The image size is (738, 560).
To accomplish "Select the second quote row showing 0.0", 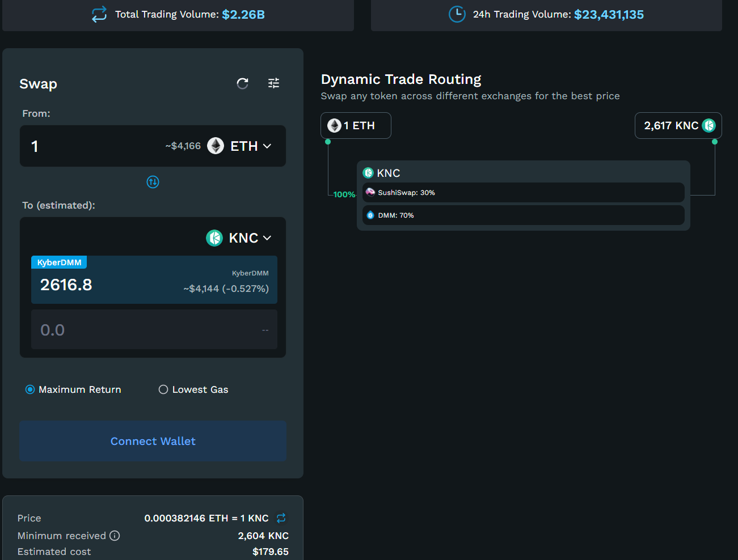I will coord(154,329).
